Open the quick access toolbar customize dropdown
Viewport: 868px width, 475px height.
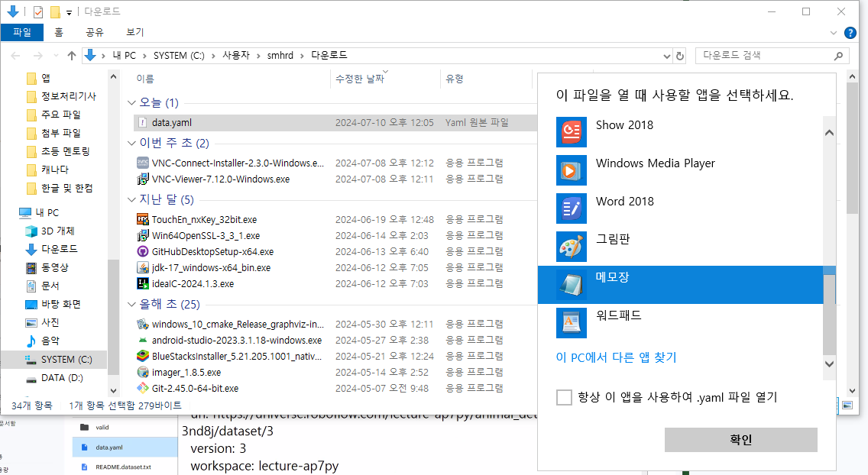pyautogui.click(x=70, y=12)
